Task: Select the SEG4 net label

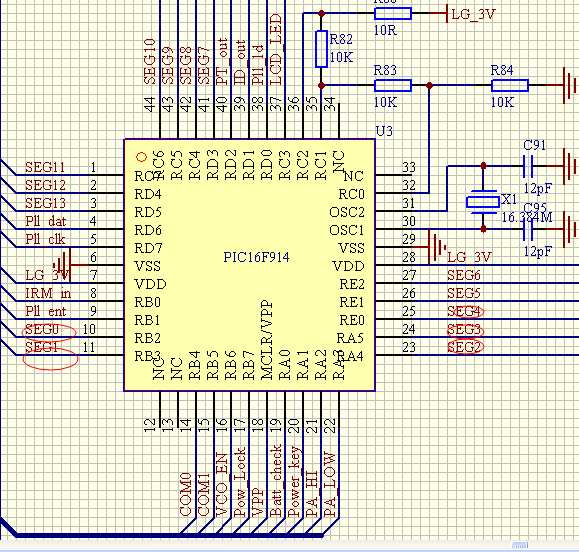Action: click(x=464, y=312)
